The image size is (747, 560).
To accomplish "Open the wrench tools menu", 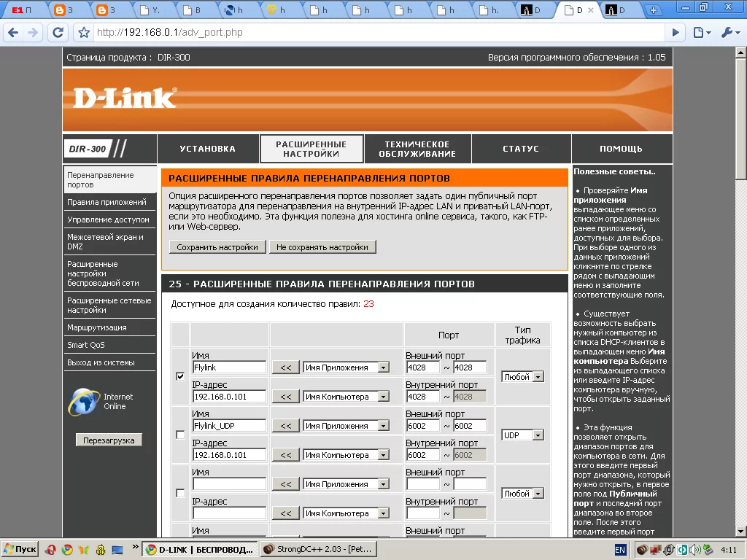I will (x=729, y=32).
